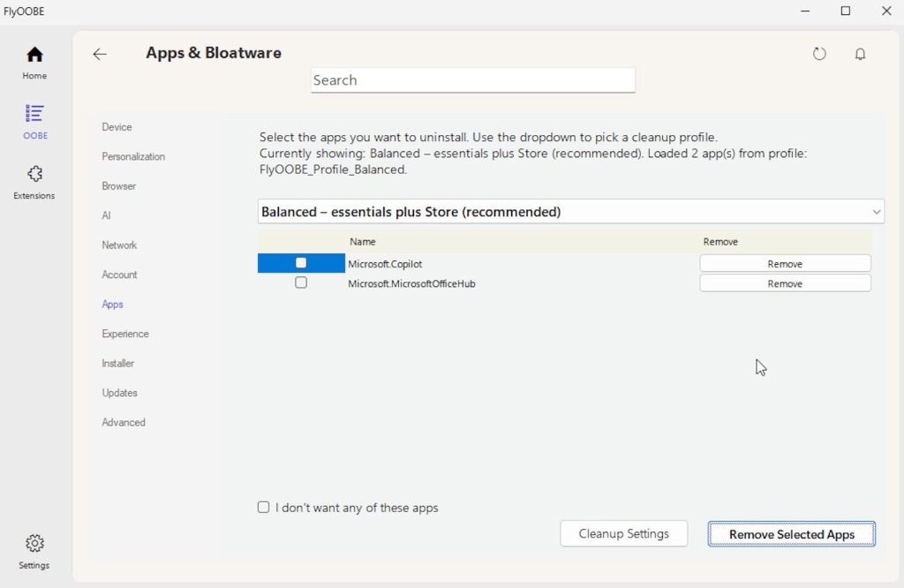Remove Microsoft.Copilot using its Remove button
Viewport: 904px width, 588px height.
[x=785, y=263]
